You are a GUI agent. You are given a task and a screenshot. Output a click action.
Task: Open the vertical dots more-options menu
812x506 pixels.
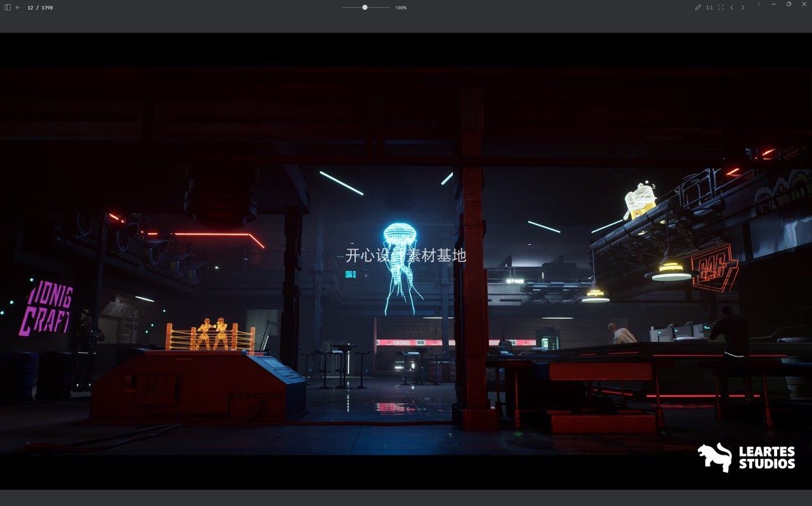(759, 4)
